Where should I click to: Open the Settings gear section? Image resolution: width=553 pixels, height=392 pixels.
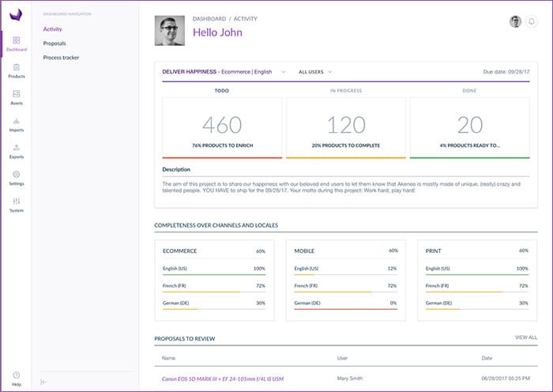[x=16, y=178]
